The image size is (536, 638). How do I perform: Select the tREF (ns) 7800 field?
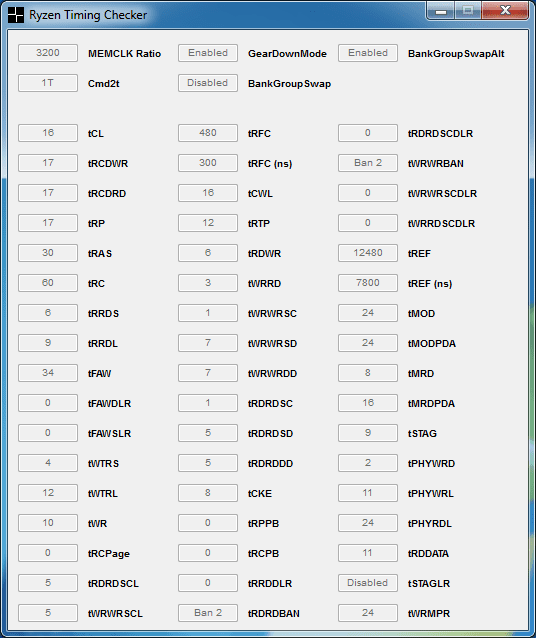click(368, 283)
